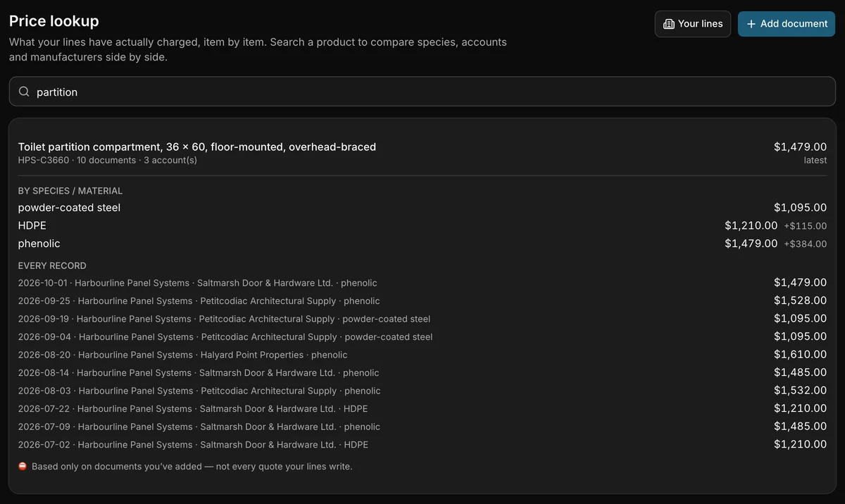This screenshot has height=504, width=845.
Task: Click the $1,532.00 price value
Action: point(800,391)
